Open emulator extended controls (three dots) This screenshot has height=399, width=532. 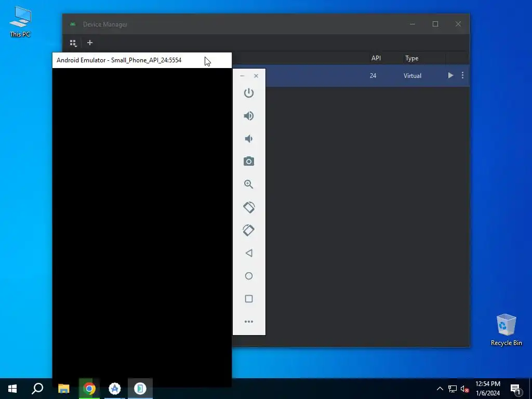click(249, 321)
